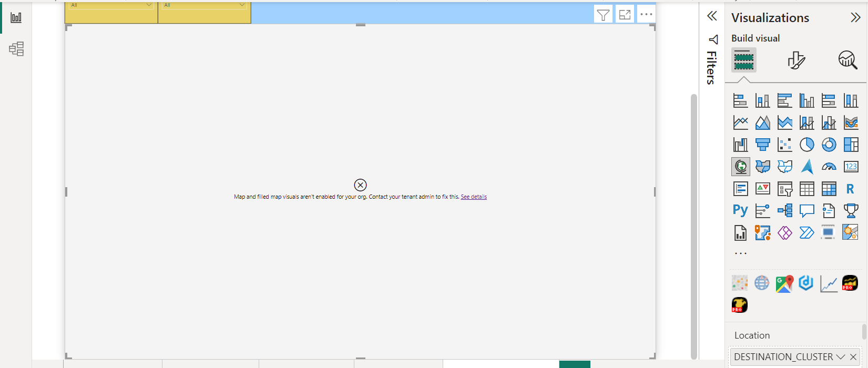Select the Multi-row card visual

point(740,189)
